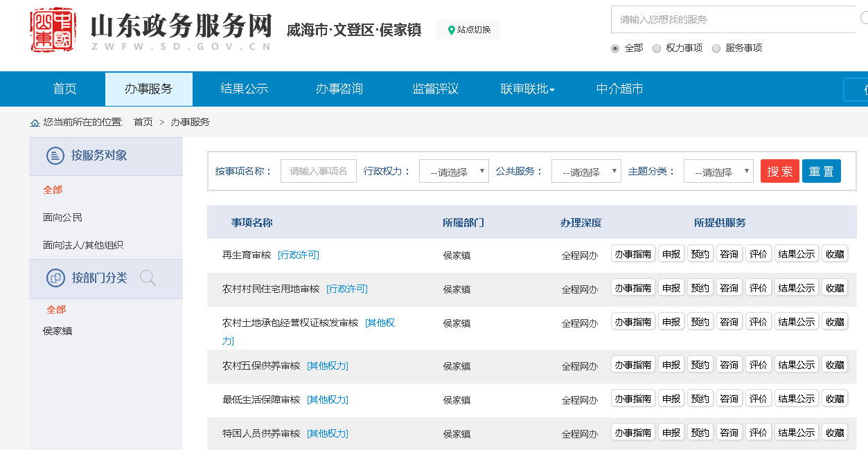Click the 按部门分类 category icon
This screenshot has height=450, width=868.
55,278
